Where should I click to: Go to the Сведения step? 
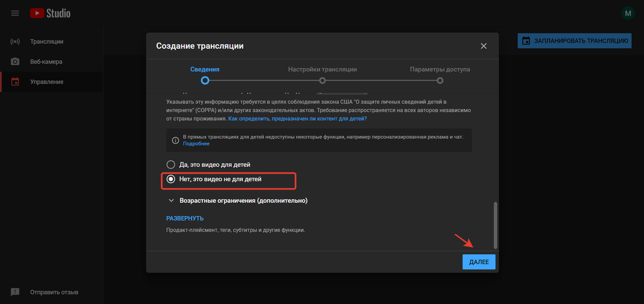click(204, 80)
